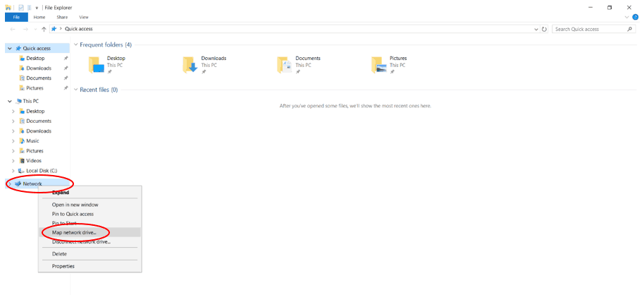
Task: Click the Search Quick access field
Action: click(588, 29)
